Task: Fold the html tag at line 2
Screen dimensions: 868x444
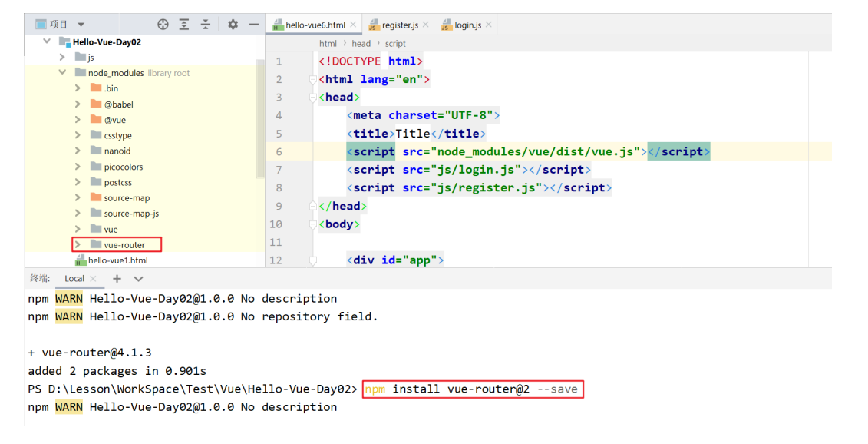Action: pos(313,80)
